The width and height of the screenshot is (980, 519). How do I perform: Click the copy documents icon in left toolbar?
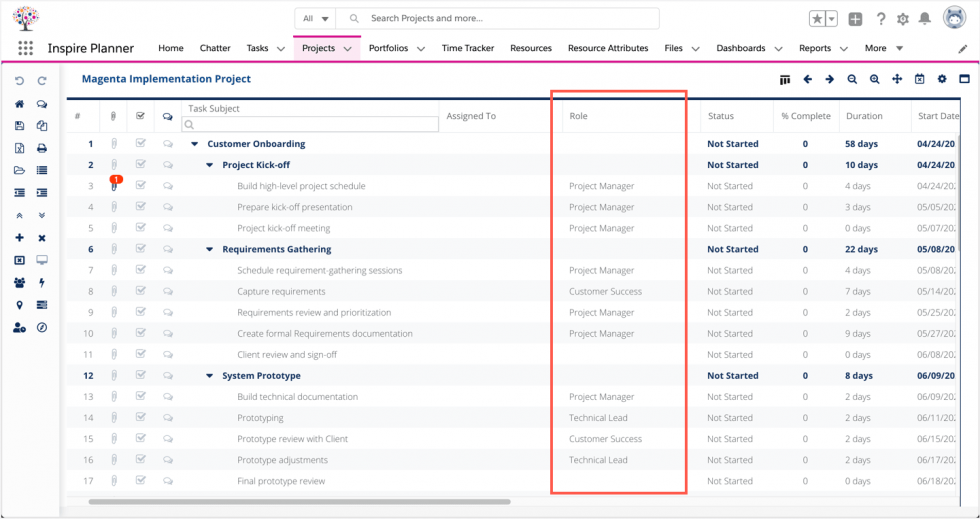click(42, 126)
